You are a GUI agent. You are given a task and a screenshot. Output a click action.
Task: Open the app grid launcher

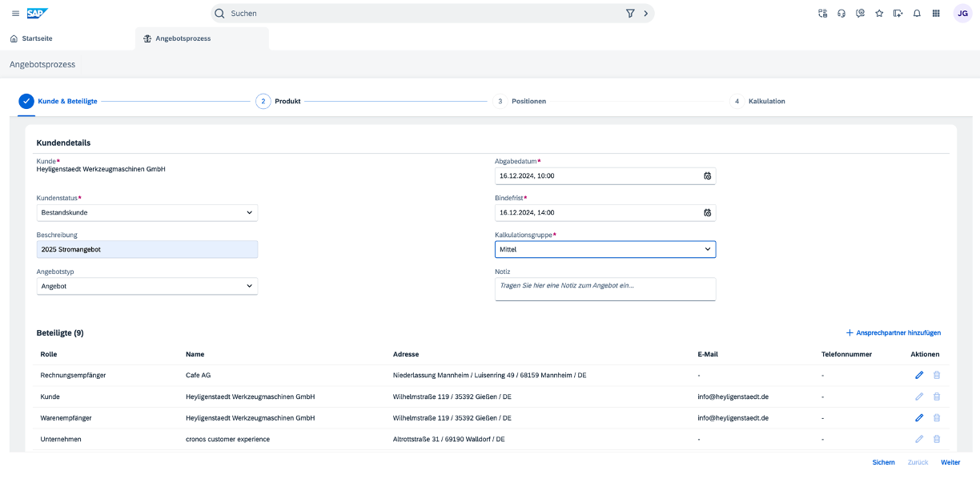[936, 14]
